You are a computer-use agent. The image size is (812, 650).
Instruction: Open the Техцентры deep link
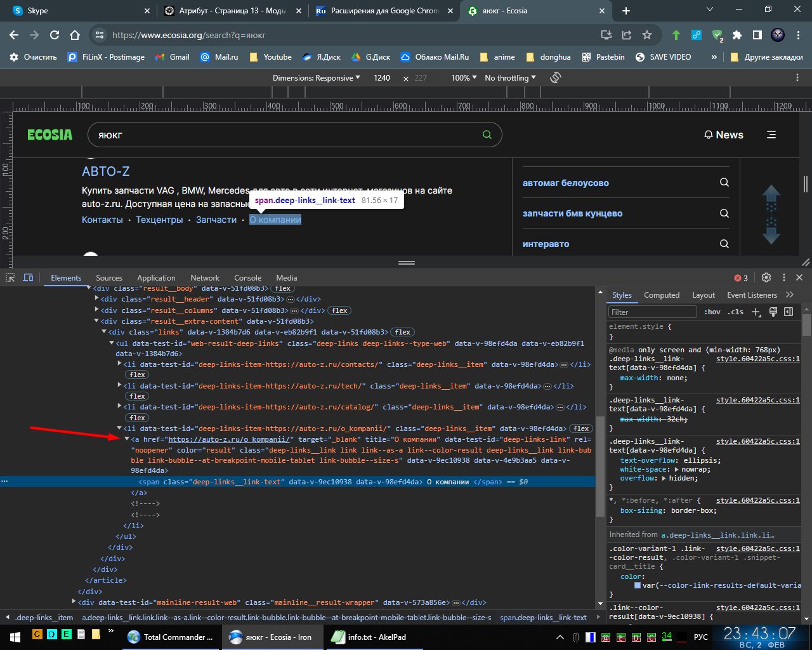click(x=159, y=220)
